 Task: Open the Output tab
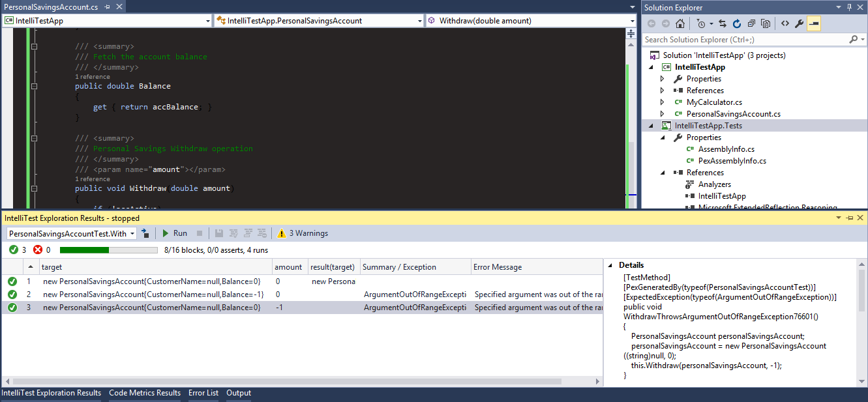[239, 393]
